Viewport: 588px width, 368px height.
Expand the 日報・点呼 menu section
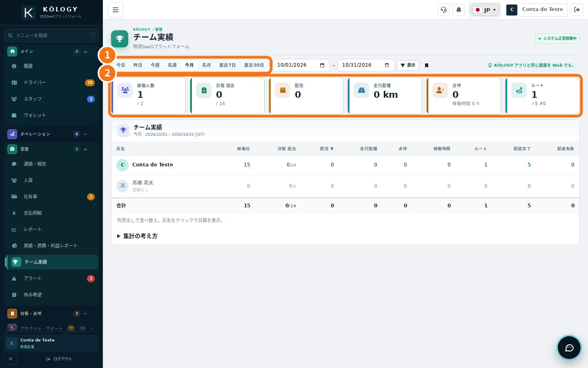click(x=51, y=314)
